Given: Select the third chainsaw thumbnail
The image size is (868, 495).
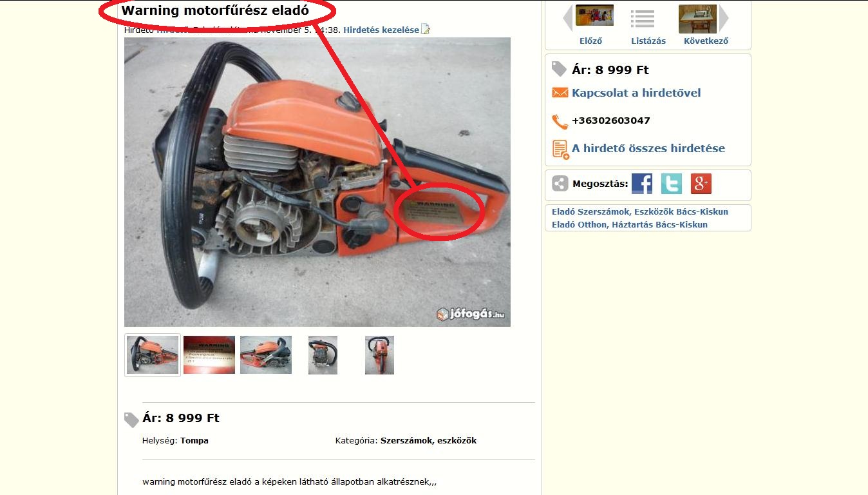Looking at the screenshot, I should coord(266,354).
